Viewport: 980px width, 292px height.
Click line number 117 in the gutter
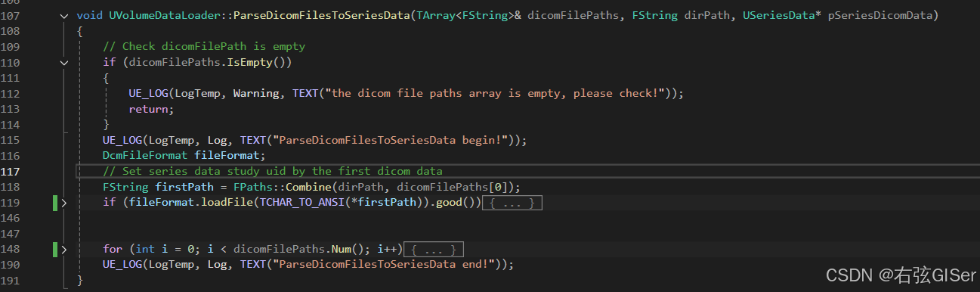pyautogui.click(x=11, y=171)
